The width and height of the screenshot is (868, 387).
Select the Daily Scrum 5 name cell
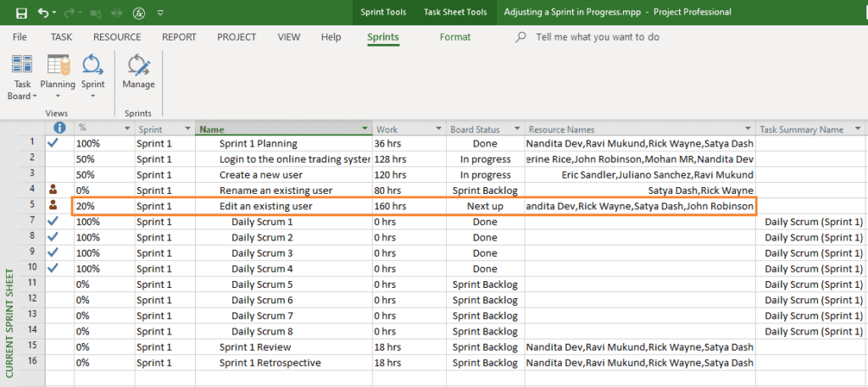(283, 285)
